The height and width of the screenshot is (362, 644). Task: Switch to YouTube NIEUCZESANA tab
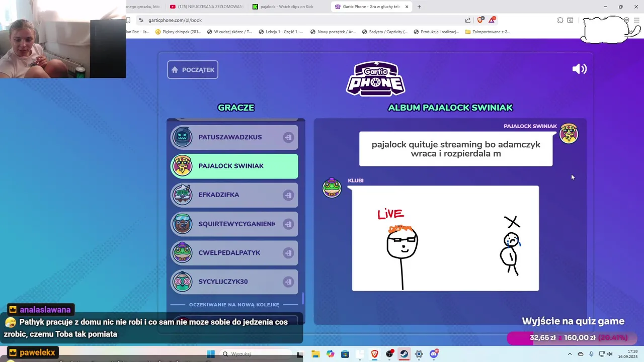[x=206, y=7]
